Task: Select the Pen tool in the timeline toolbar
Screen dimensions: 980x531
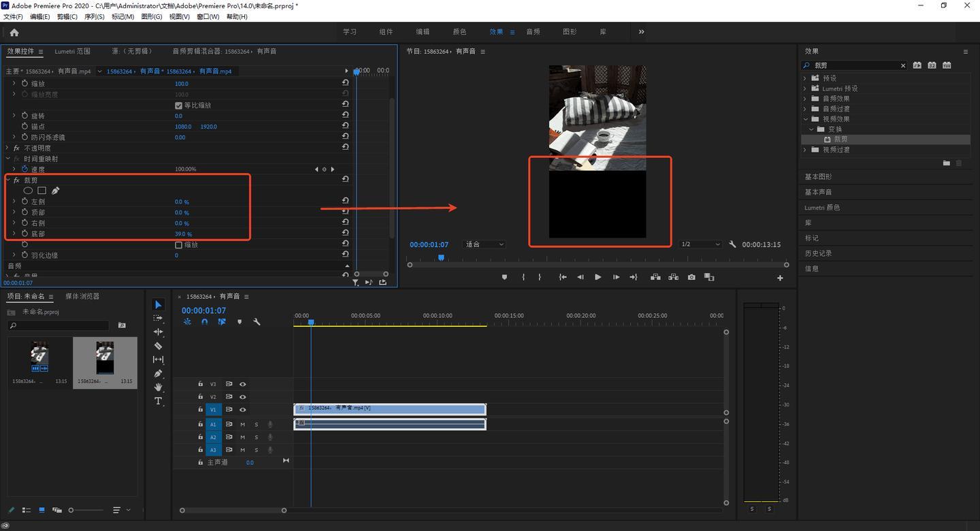Action: pos(158,374)
